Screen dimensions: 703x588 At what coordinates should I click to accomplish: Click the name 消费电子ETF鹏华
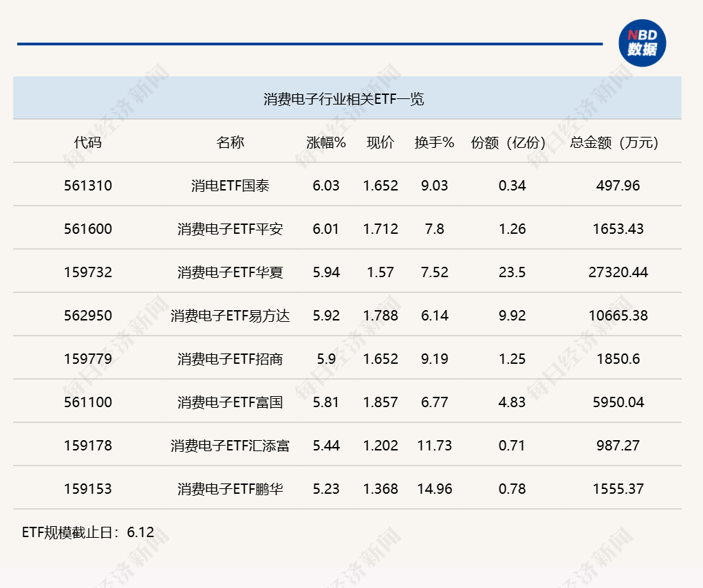point(230,488)
